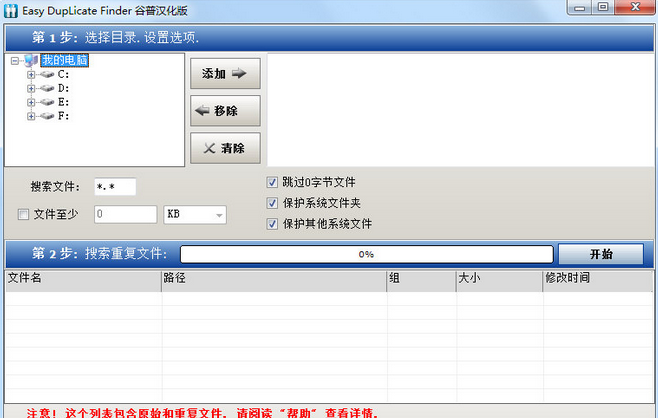The image size is (658, 418).
Task: Click the My Computer icon in tree
Action: 31,60
